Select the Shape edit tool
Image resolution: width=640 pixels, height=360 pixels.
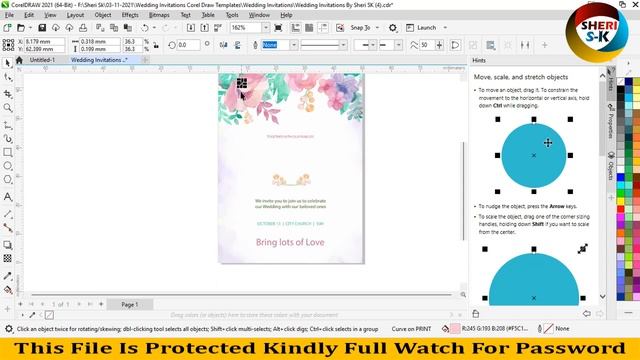(x=7, y=77)
